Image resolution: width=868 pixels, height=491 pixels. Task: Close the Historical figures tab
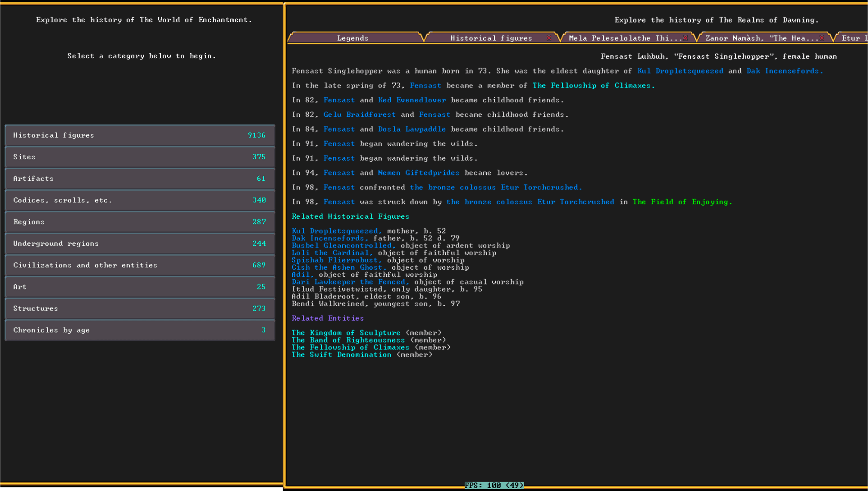click(x=548, y=38)
